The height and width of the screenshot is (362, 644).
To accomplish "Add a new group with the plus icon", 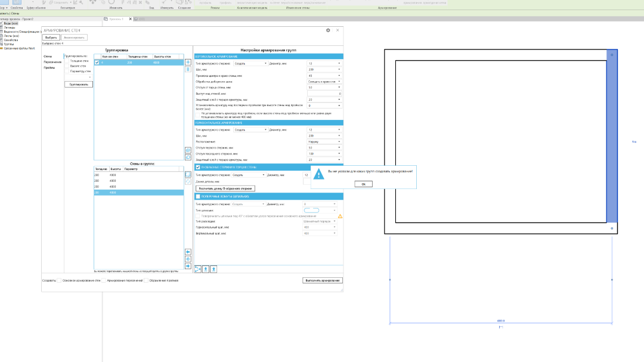I will coord(188,63).
